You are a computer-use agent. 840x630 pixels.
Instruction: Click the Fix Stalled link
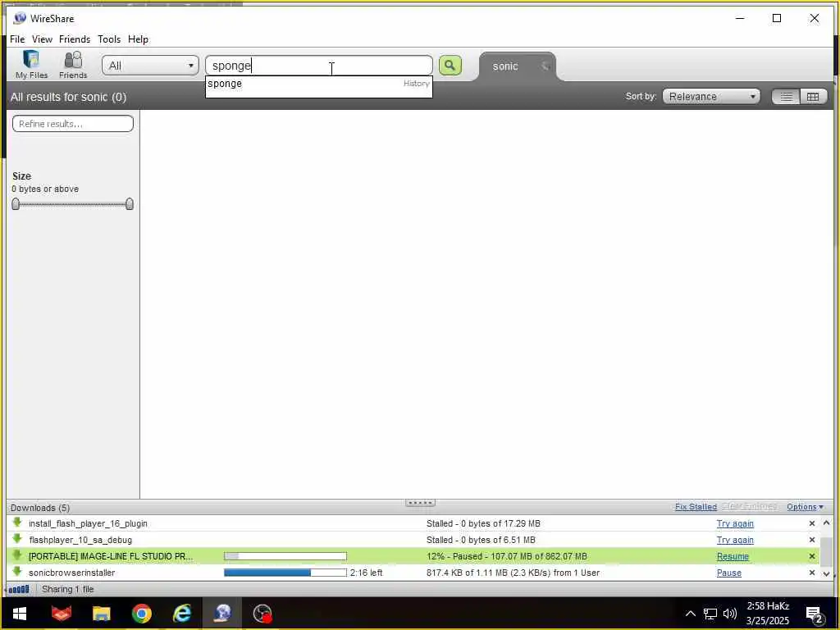(x=696, y=507)
